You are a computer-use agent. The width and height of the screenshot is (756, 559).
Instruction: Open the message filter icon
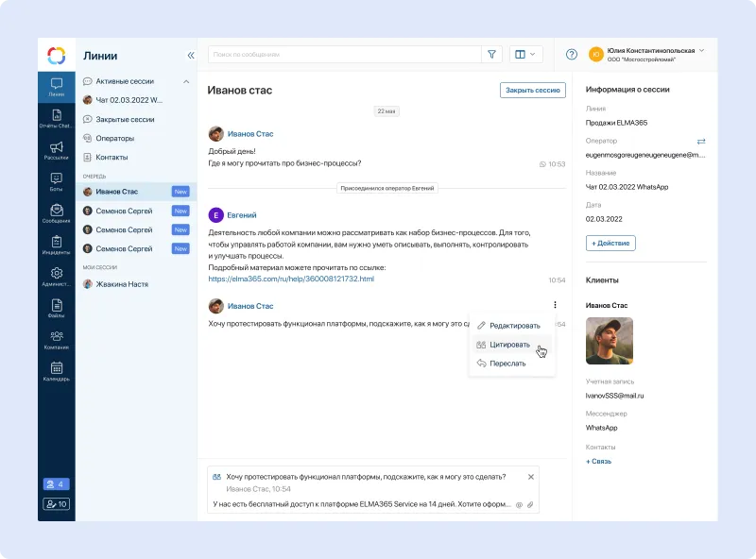tap(492, 54)
